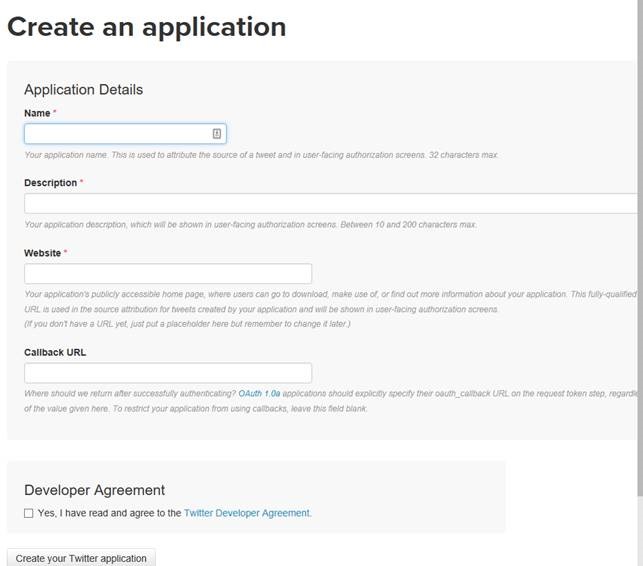Screen dimensions: 643x566
Task: Click the "Yes, I have read" agreement text
Action: coord(109,513)
